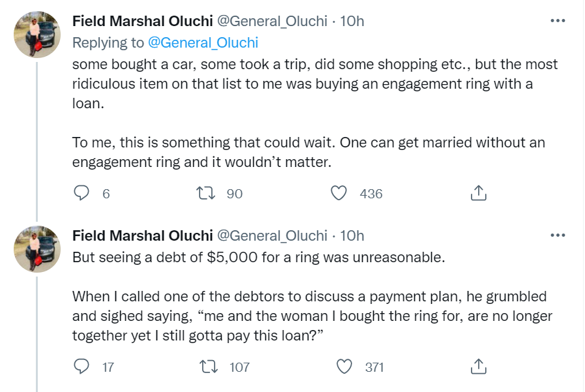This screenshot has height=392, width=585.
Task: Click the @General_Oluchi handle on second tweet
Action: tap(271, 235)
